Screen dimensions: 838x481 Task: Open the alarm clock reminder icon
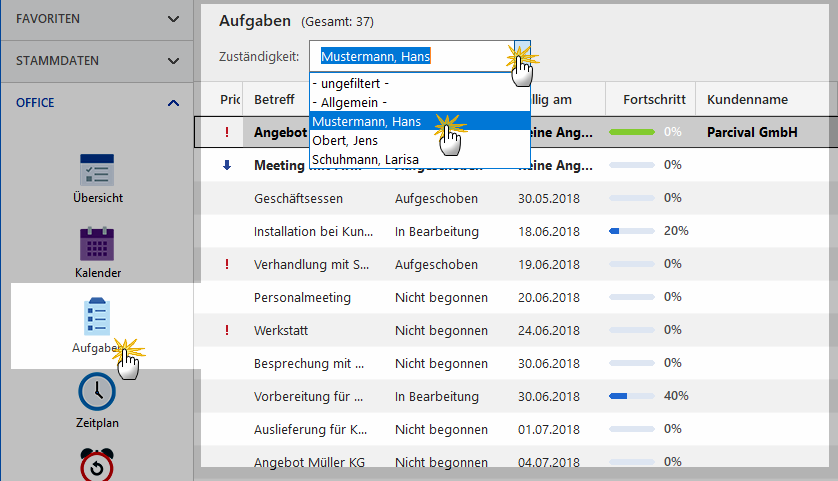[97, 464]
